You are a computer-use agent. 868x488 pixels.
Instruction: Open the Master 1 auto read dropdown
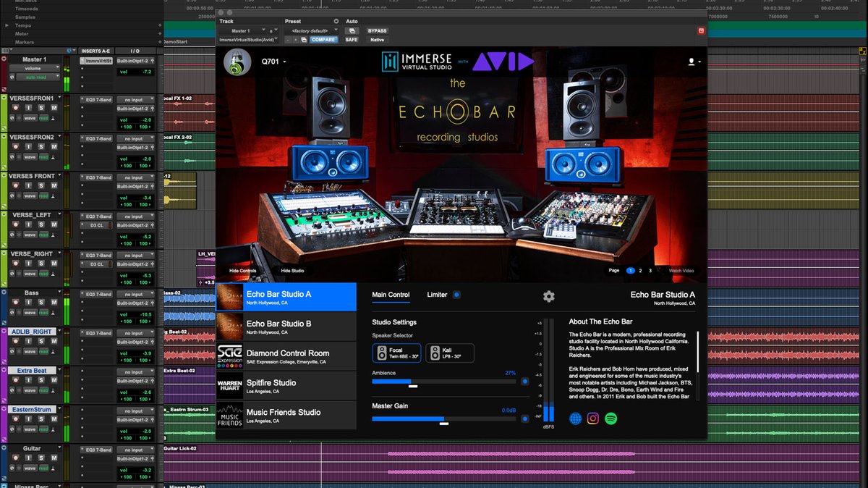(x=38, y=77)
